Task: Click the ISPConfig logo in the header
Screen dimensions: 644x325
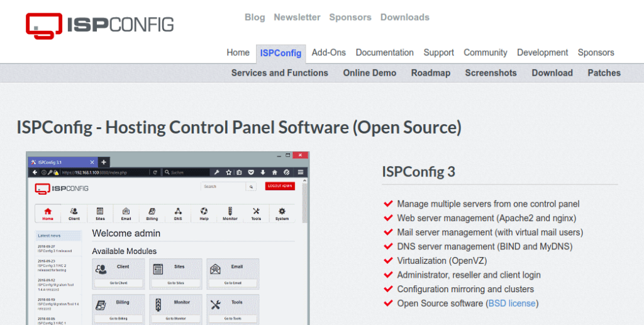Action: tap(100, 25)
